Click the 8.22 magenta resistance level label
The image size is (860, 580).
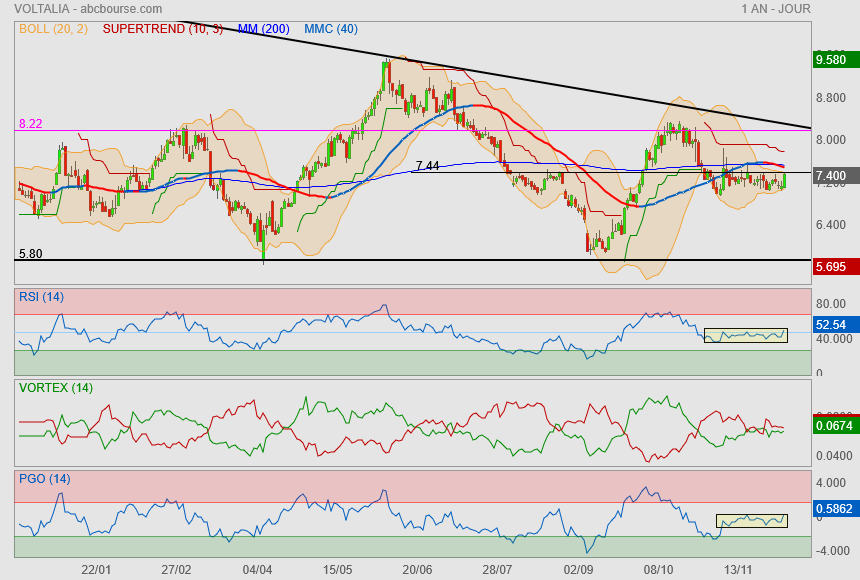tap(30, 124)
